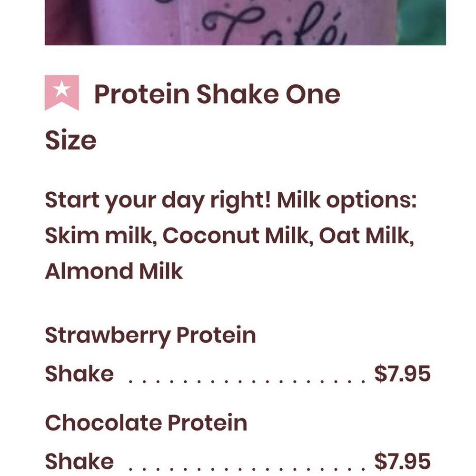476x476 pixels.
Task: Select the Almond Milk option text
Action: click(114, 271)
